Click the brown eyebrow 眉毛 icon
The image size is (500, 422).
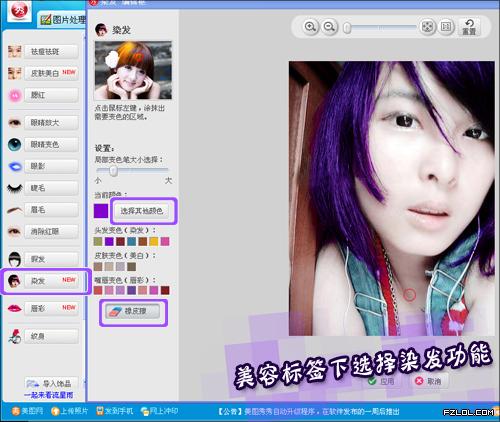[15, 210]
